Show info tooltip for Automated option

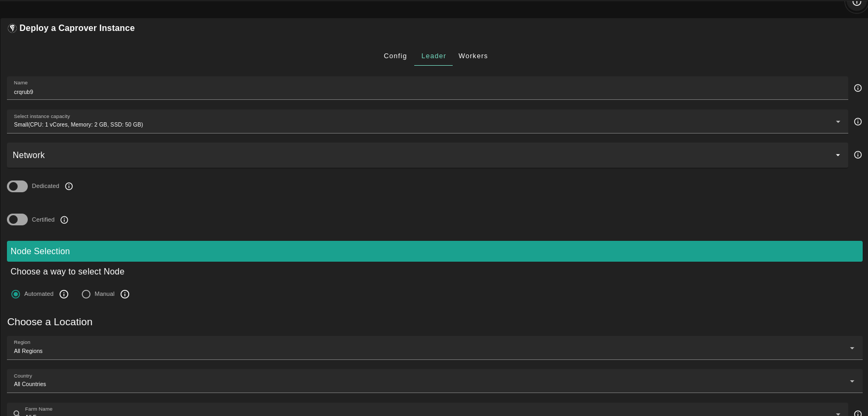point(64,294)
